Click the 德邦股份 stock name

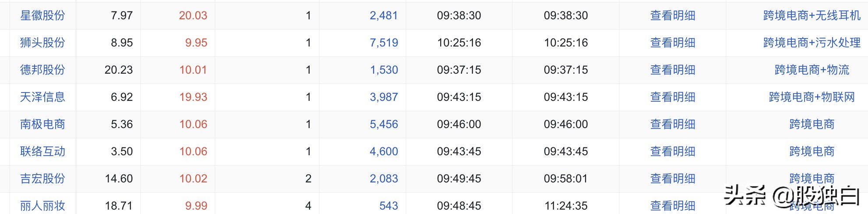pos(42,70)
